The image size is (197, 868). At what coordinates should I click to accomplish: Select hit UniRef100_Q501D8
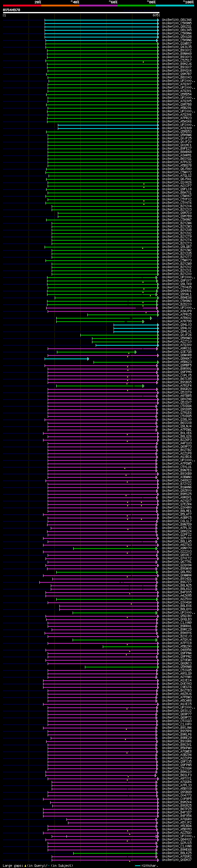click(177, 37)
